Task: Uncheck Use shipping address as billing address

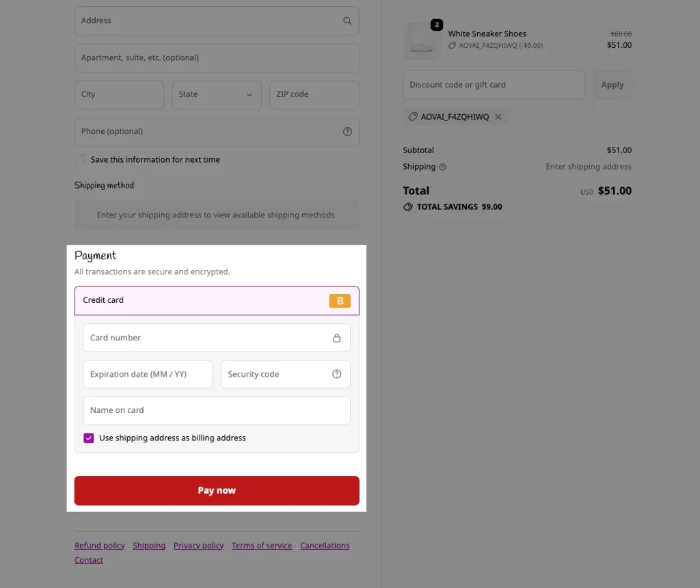Action: [88, 438]
